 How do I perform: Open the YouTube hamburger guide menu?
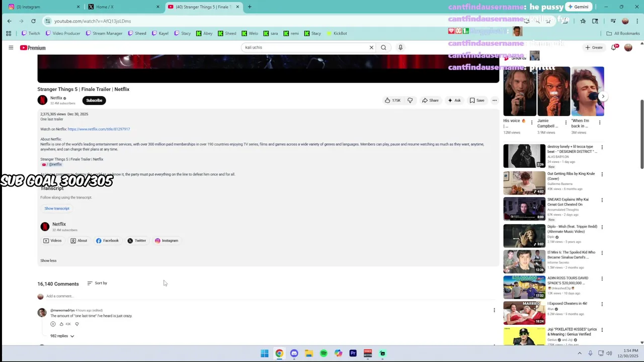[x=11, y=47]
